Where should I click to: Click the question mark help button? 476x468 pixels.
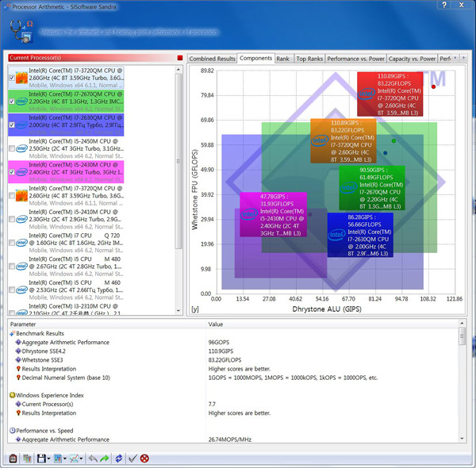click(444, 5)
